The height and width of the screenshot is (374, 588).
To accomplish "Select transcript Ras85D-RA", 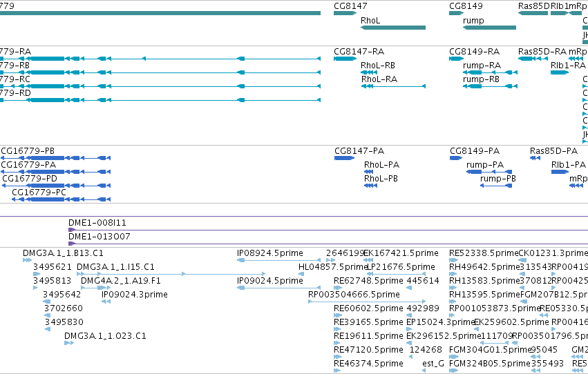I will [x=542, y=52].
